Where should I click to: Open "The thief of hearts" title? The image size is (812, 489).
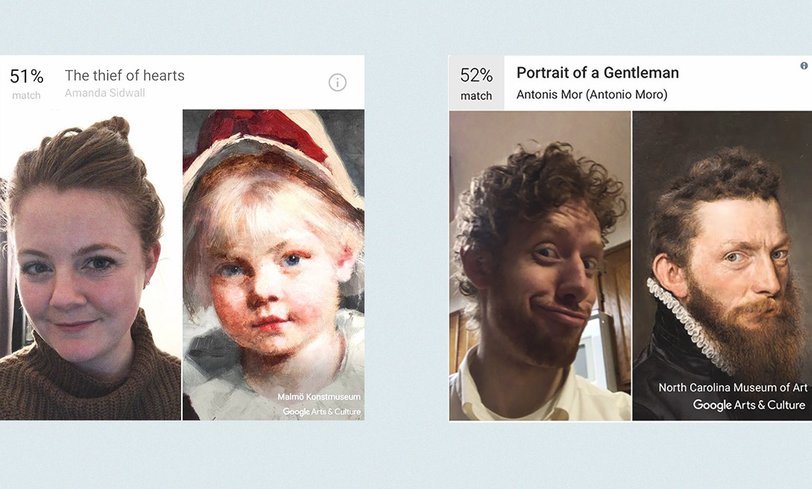(124, 75)
